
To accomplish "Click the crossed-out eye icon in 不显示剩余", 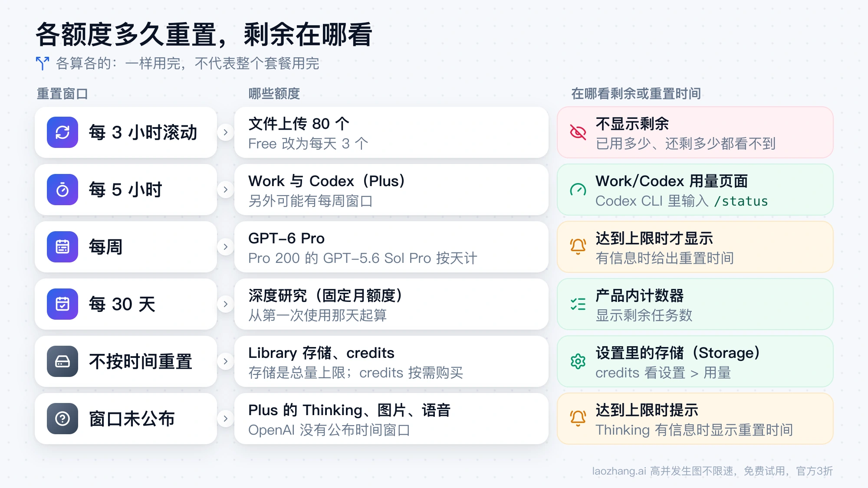I will coord(578,132).
